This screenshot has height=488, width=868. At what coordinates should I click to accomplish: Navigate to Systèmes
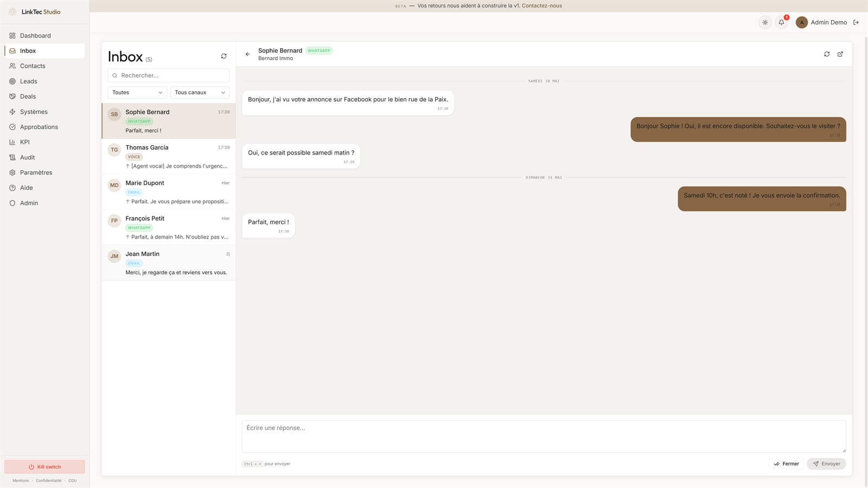pos(44,112)
